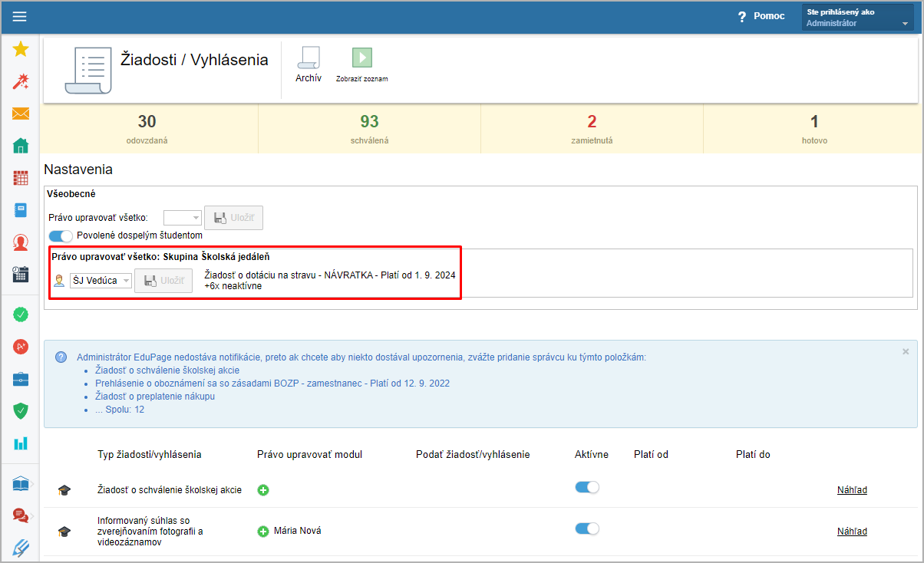
Task: Open the blue notebook icon
Action: tap(21, 210)
